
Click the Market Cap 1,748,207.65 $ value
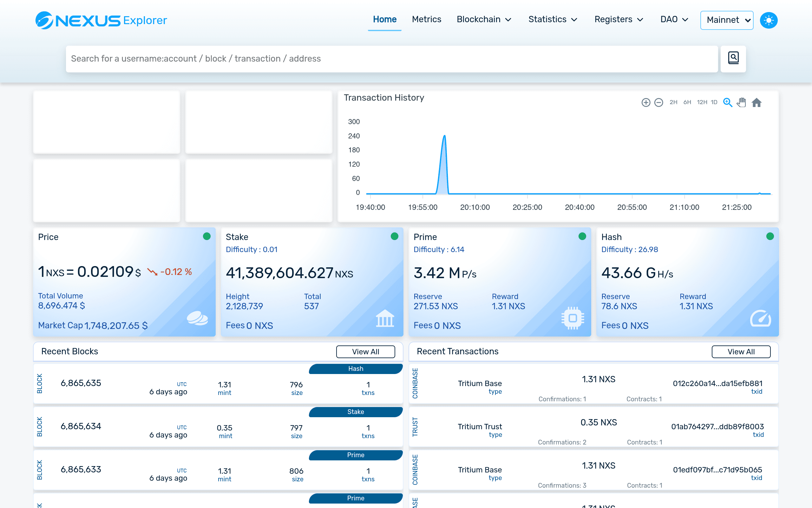tap(116, 325)
